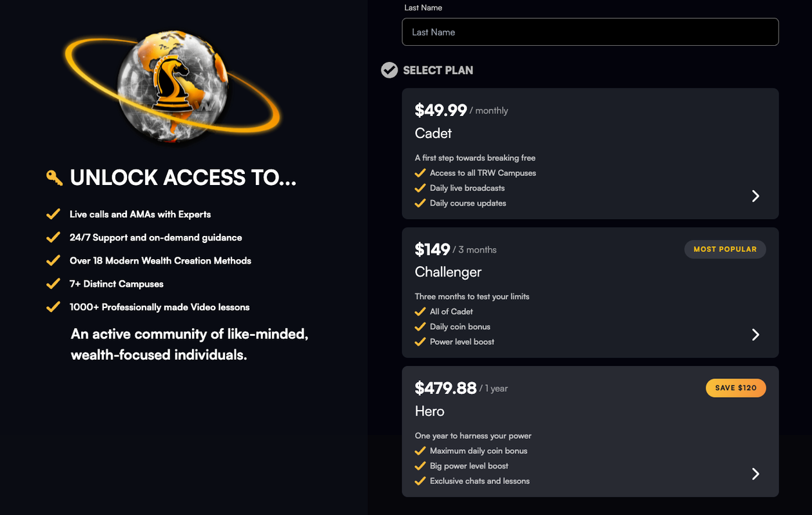Click checkmark beside Daily coin bonus
This screenshot has height=515, width=812.
420,327
